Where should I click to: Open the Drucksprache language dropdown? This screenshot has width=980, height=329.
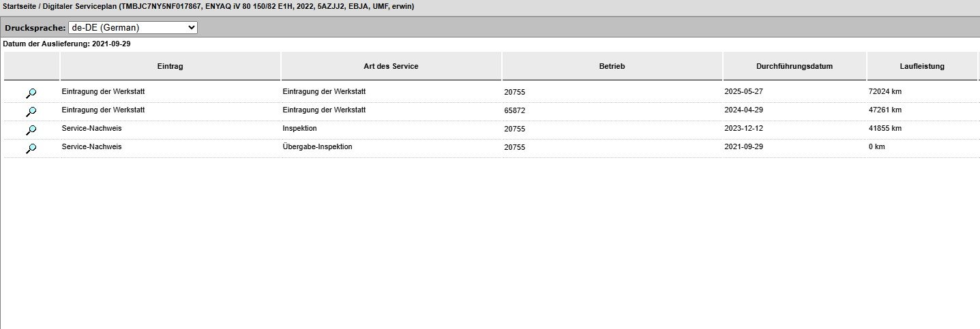tap(133, 28)
